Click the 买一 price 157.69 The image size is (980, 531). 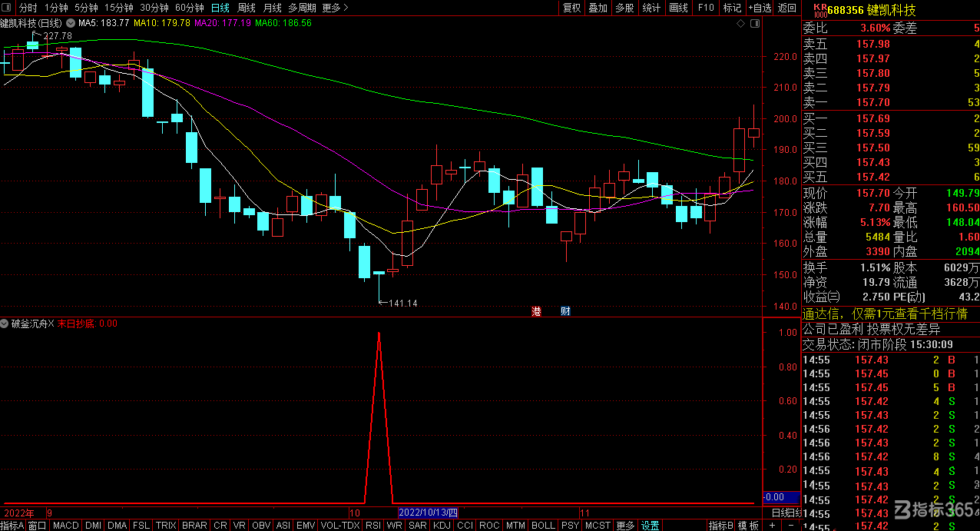coord(873,118)
